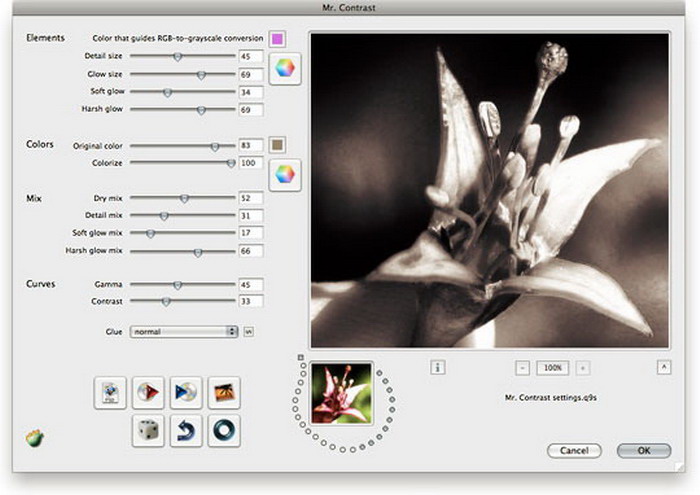
Task: Open the Glue blend mode dropdown
Action: pos(183,331)
